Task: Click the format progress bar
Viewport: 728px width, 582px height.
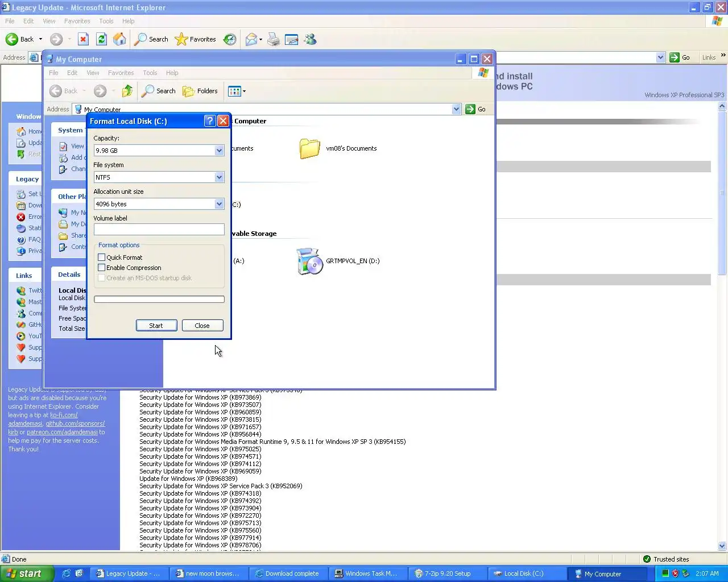Action: pyautogui.click(x=159, y=300)
